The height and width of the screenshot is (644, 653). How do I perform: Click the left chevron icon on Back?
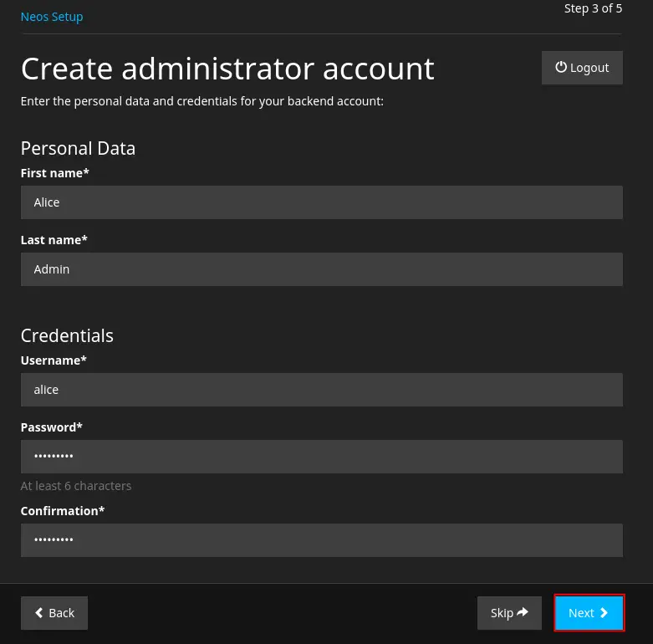coord(39,612)
